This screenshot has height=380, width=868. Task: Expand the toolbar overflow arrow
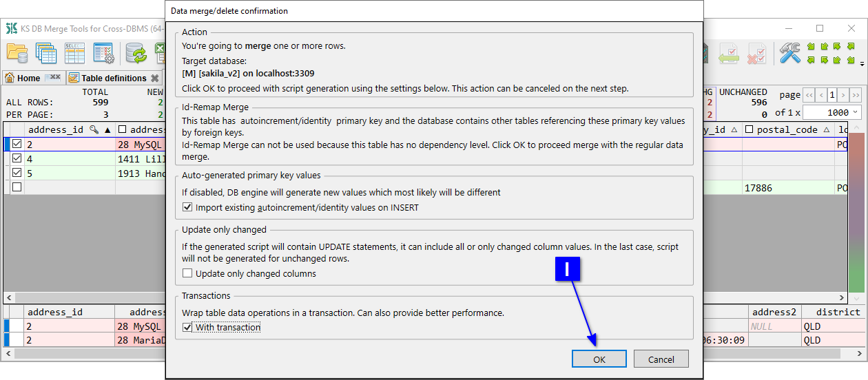[862, 63]
